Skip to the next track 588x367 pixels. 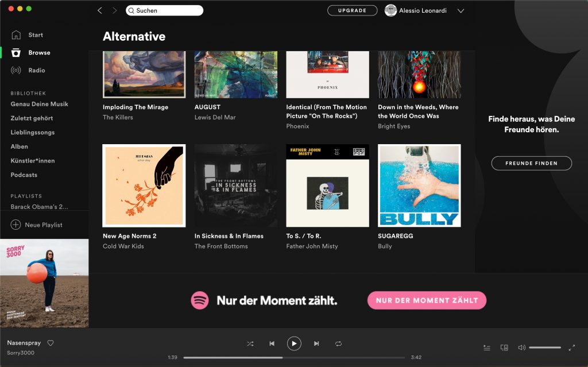(316, 343)
